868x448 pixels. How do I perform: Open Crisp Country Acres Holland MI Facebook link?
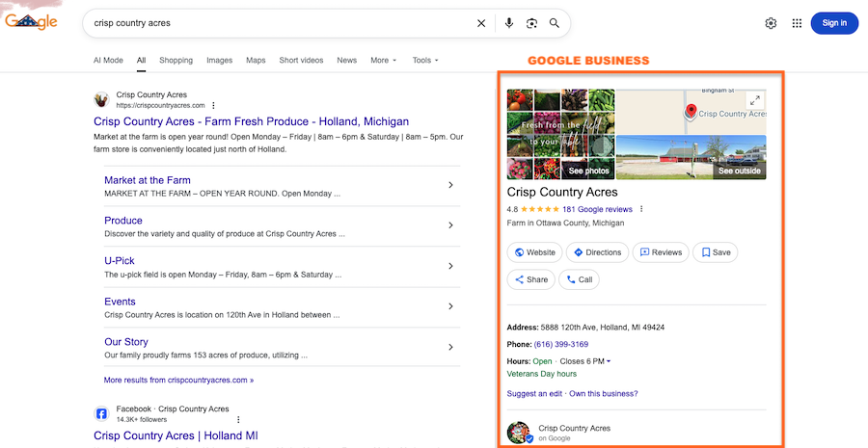pos(176,435)
